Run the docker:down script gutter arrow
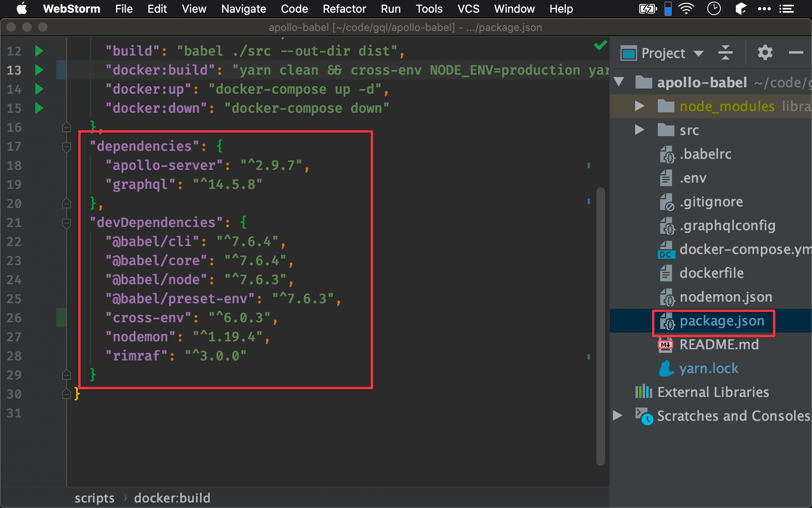 (x=39, y=108)
